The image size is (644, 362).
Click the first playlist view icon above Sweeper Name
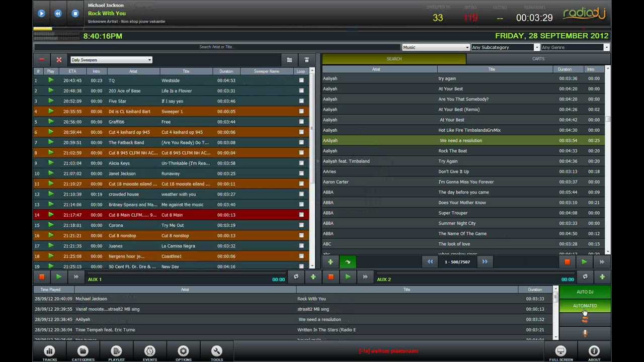[x=289, y=60]
